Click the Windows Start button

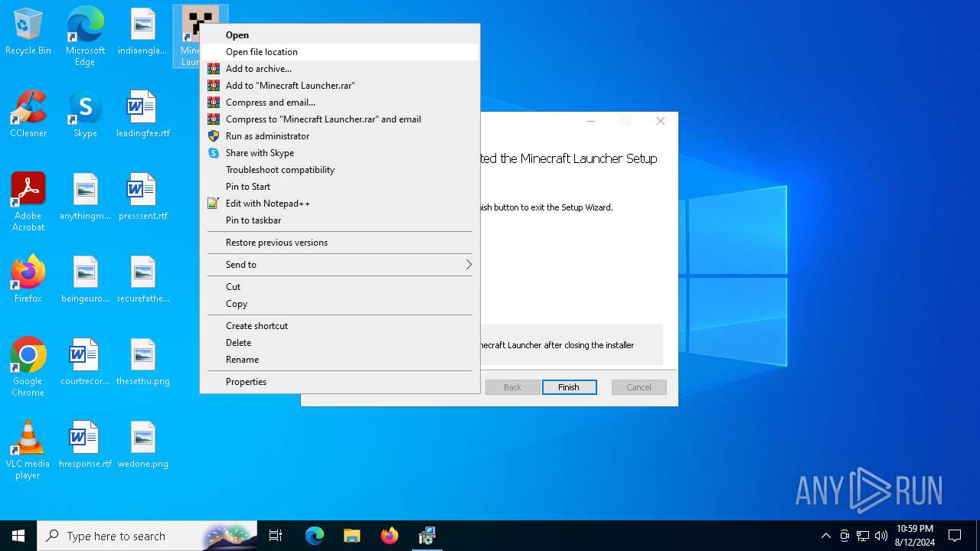18,536
